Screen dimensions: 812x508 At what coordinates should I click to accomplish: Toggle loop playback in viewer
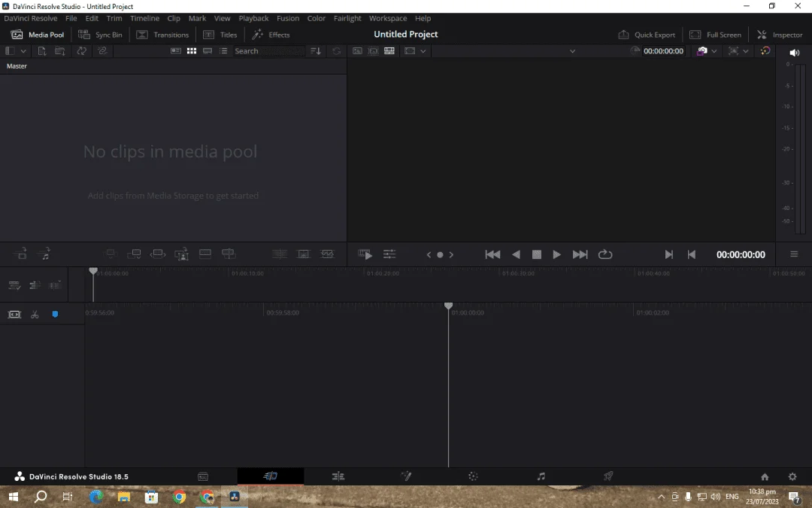click(604, 254)
